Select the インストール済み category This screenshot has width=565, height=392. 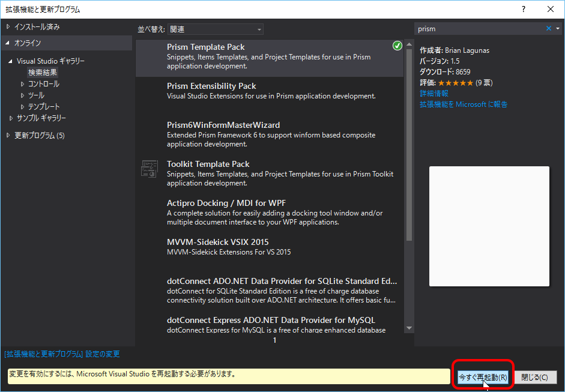point(37,26)
